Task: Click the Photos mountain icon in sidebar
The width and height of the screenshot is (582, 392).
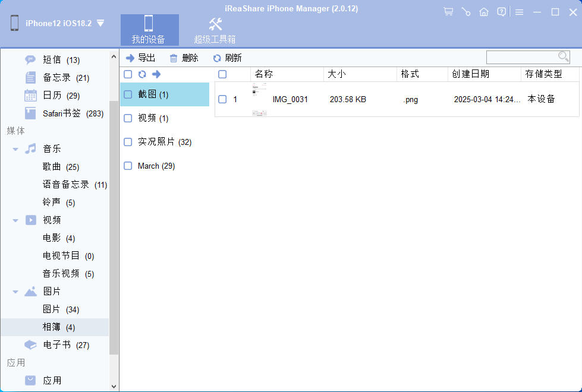Action: [x=30, y=291]
